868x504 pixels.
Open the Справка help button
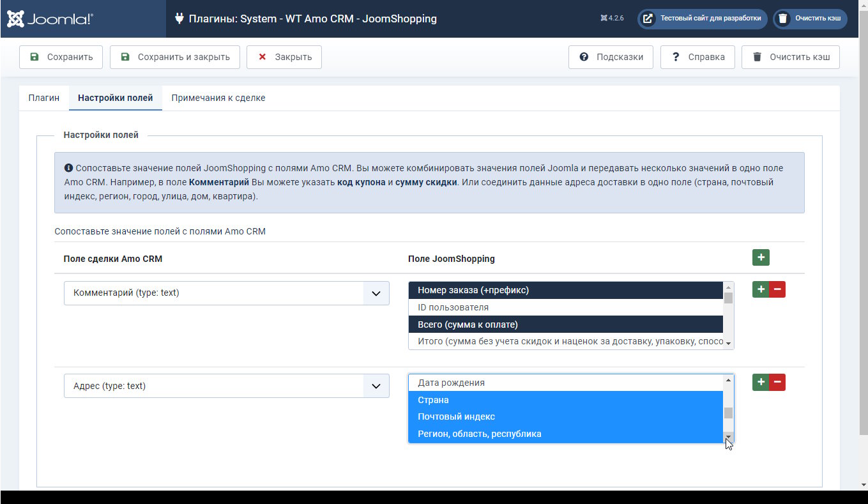(697, 57)
